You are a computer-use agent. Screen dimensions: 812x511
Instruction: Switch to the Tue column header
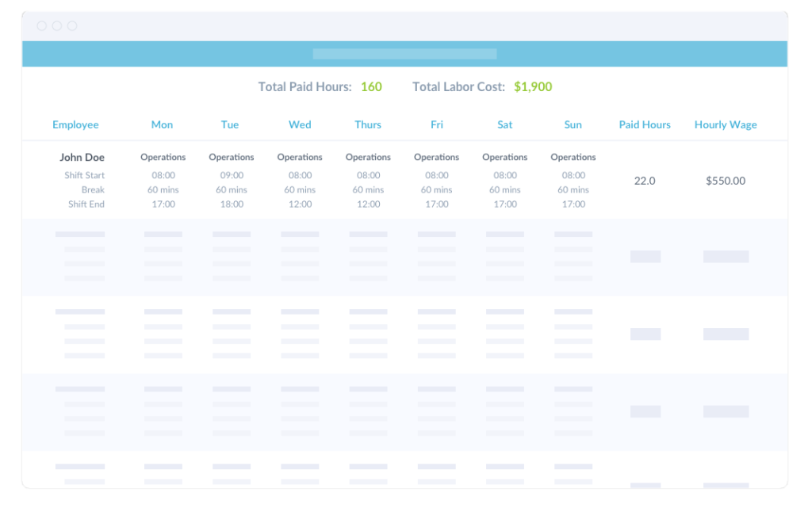pos(230,124)
